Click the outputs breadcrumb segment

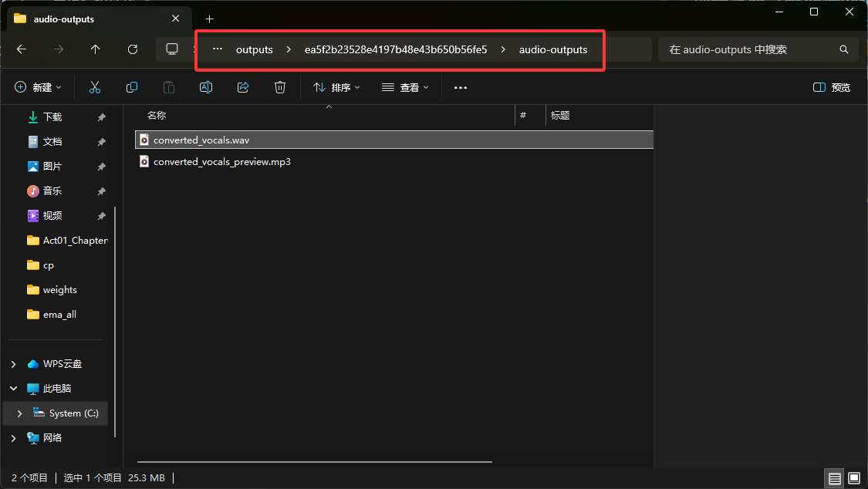tap(255, 49)
